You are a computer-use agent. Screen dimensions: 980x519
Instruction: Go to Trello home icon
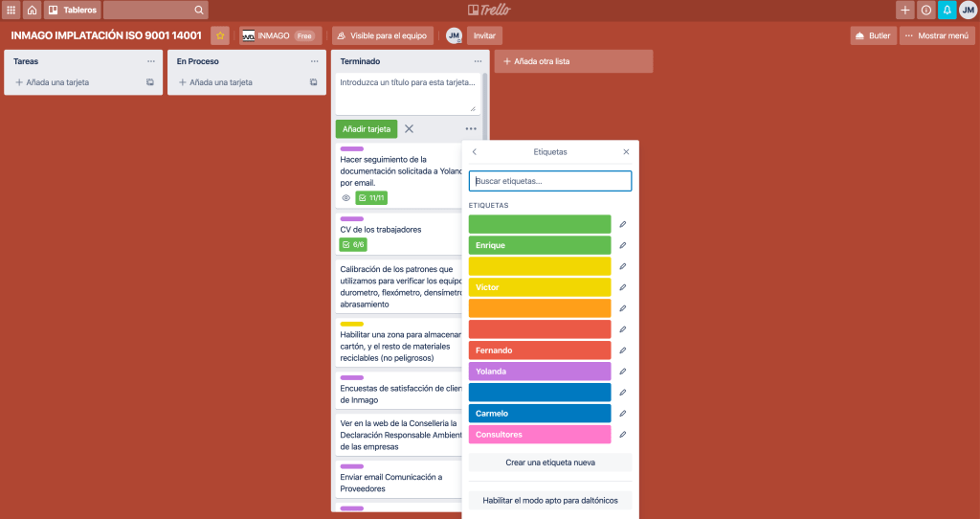pyautogui.click(x=32, y=10)
